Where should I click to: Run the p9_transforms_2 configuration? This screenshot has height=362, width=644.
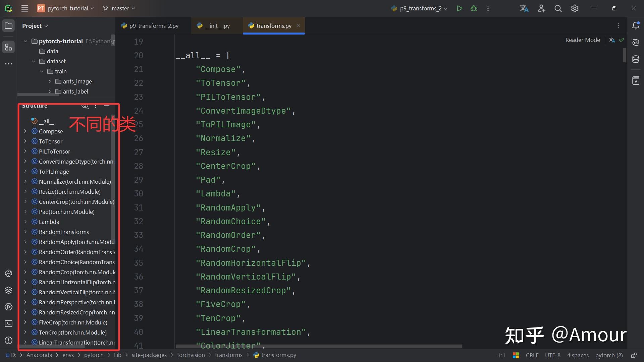pyautogui.click(x=459, y=8)
